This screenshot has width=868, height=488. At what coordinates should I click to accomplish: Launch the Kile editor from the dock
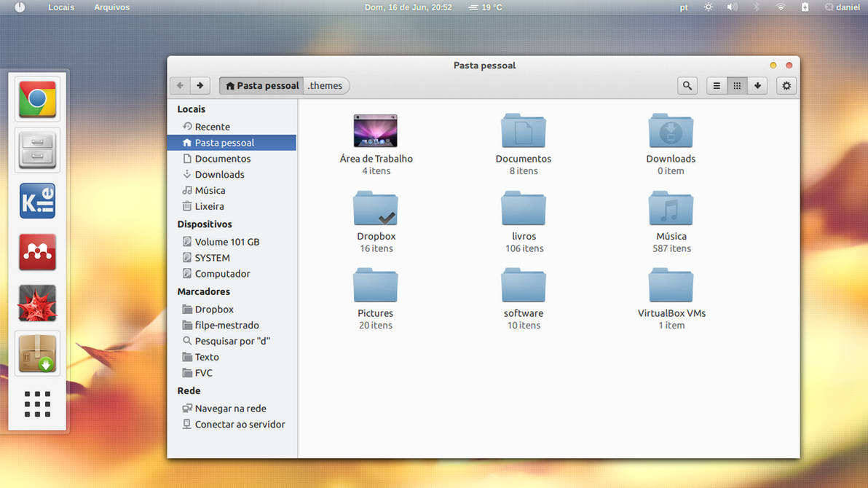point(37,200)
